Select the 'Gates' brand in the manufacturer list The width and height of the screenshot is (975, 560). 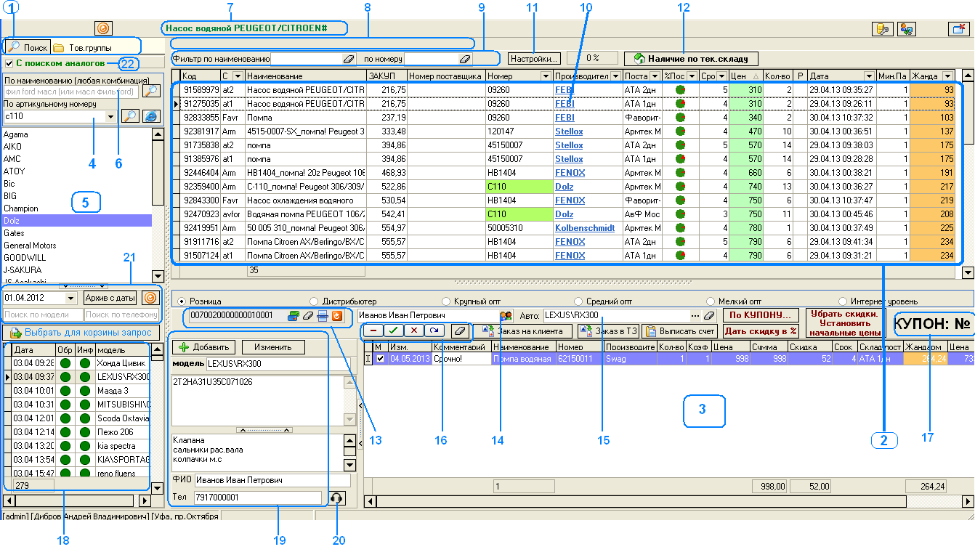pos(76,232)
